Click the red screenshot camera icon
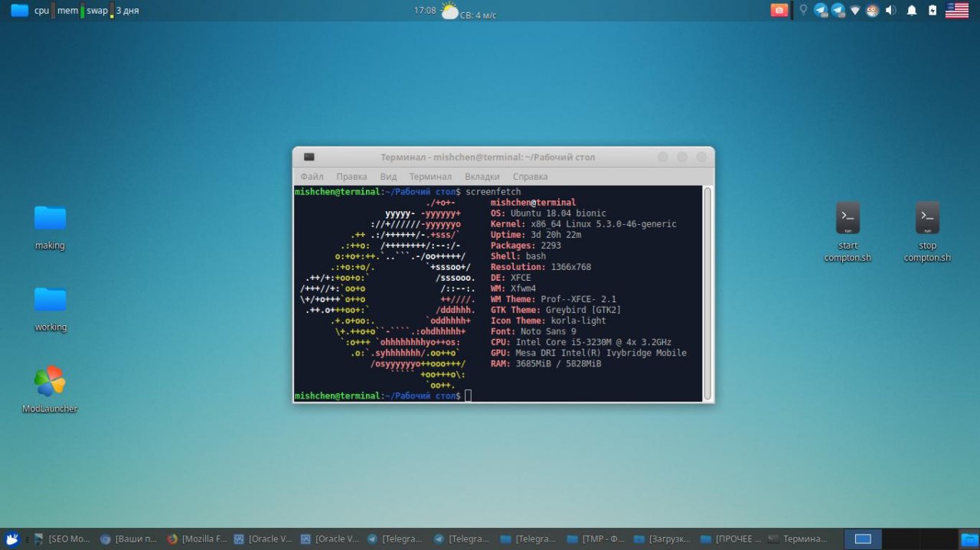980x550 pixels. [x=779, y=11]
